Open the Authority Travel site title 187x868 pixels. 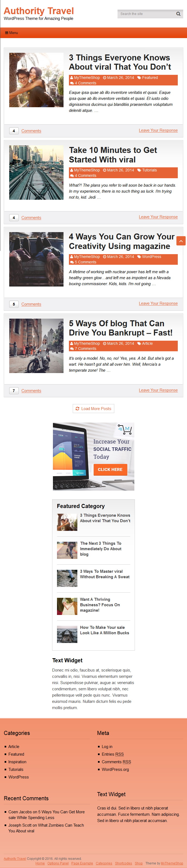click(x=39, y=11)
